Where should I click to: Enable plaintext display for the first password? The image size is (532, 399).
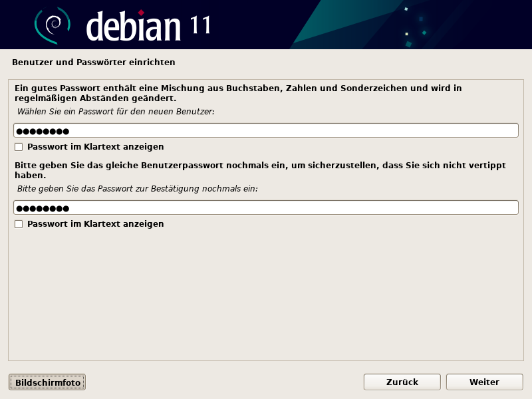(19, 147)
